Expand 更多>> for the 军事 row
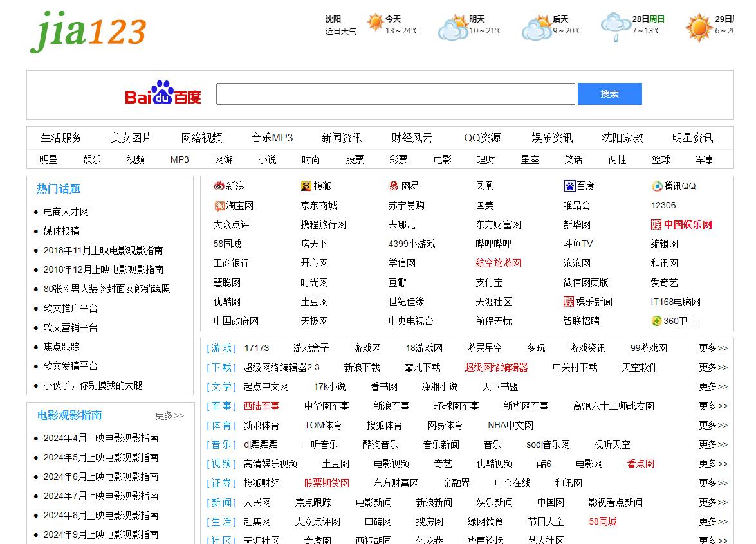The width and height of the screenshot is (756, 544). click(x=713, y=406)
